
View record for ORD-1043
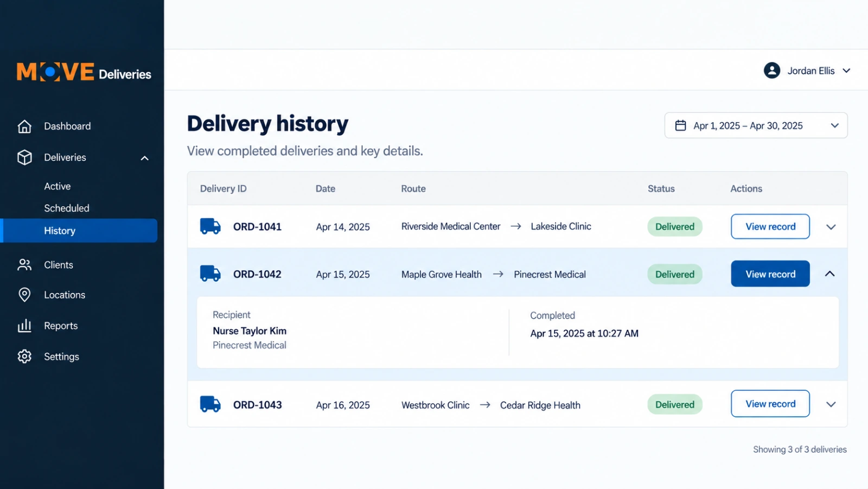(x=770, y=403)
